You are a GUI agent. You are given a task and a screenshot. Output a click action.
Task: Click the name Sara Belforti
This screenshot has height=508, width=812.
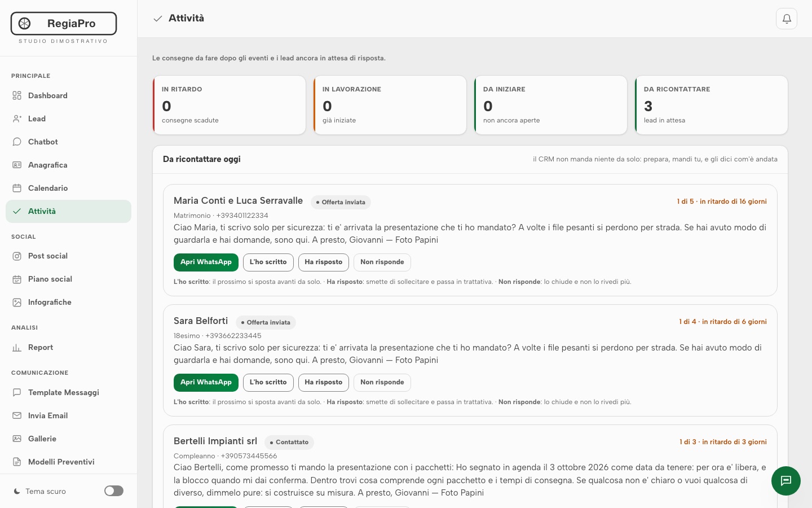tap(201, 321)
